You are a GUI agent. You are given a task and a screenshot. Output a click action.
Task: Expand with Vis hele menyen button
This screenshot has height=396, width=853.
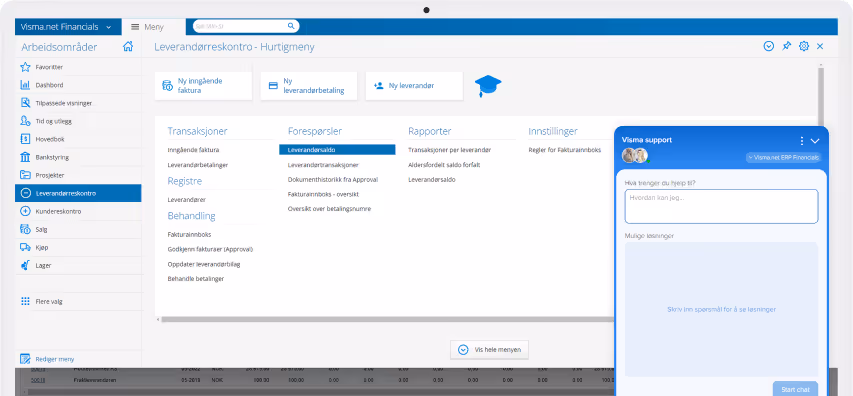tap(489, 350)
